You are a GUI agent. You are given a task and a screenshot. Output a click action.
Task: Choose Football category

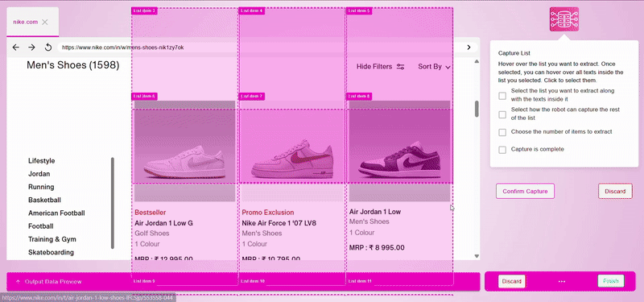tap(41, 226)
